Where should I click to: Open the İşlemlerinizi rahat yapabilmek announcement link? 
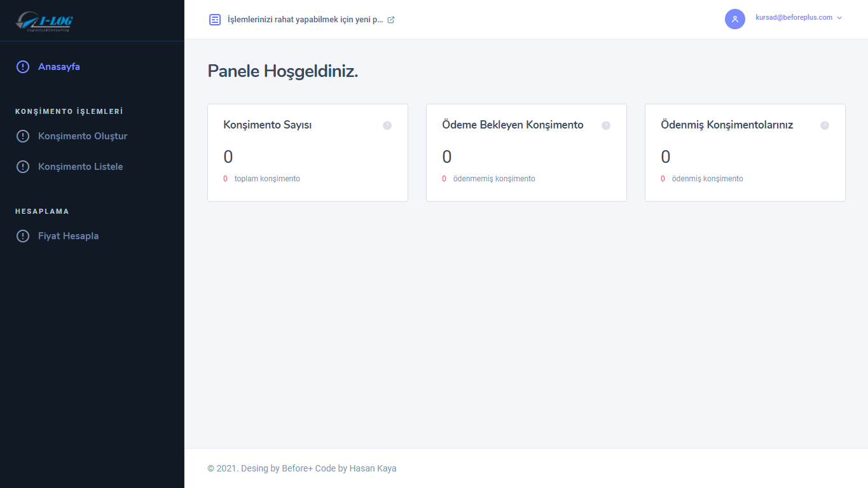pos(305,20)
